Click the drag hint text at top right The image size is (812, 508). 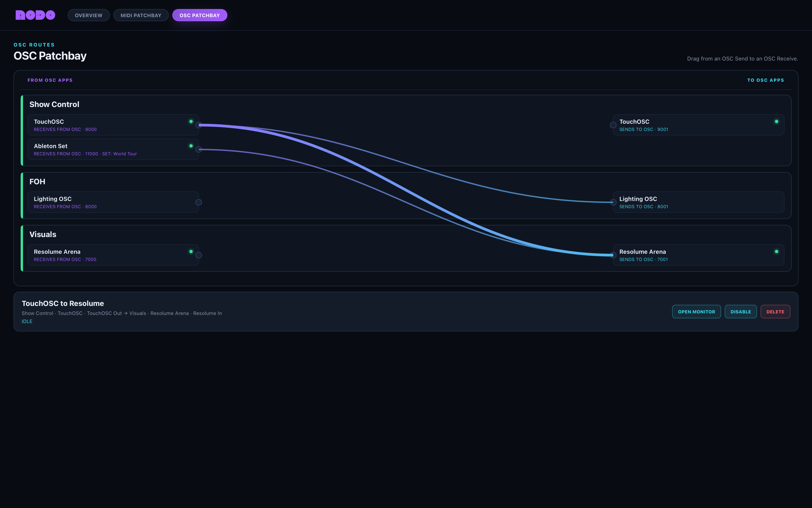tap(743, 58)
